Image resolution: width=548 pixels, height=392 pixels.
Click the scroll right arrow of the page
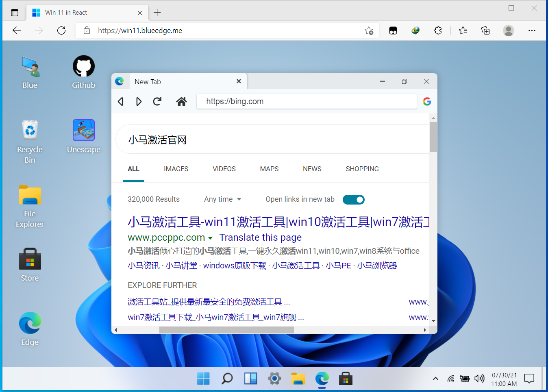coord(425,330)
